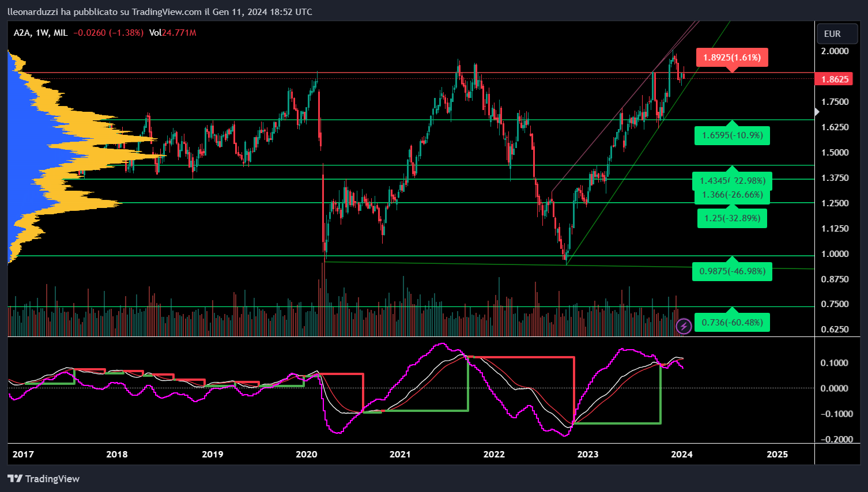Open the EUR currency selector
The height and width of the screenshot is (492, 868).
click(839, 33)
